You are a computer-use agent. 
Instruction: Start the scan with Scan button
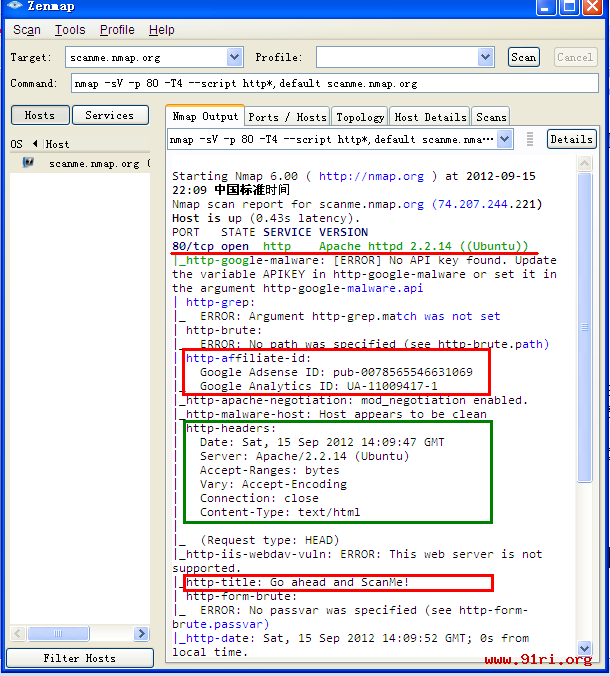pyautogui.click(x=523, y=57)
